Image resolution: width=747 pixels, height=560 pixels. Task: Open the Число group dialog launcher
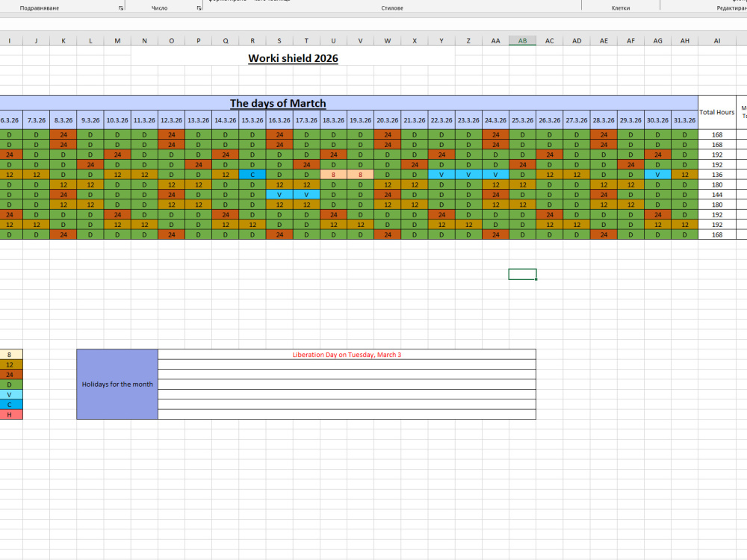(x=199, y=8)
